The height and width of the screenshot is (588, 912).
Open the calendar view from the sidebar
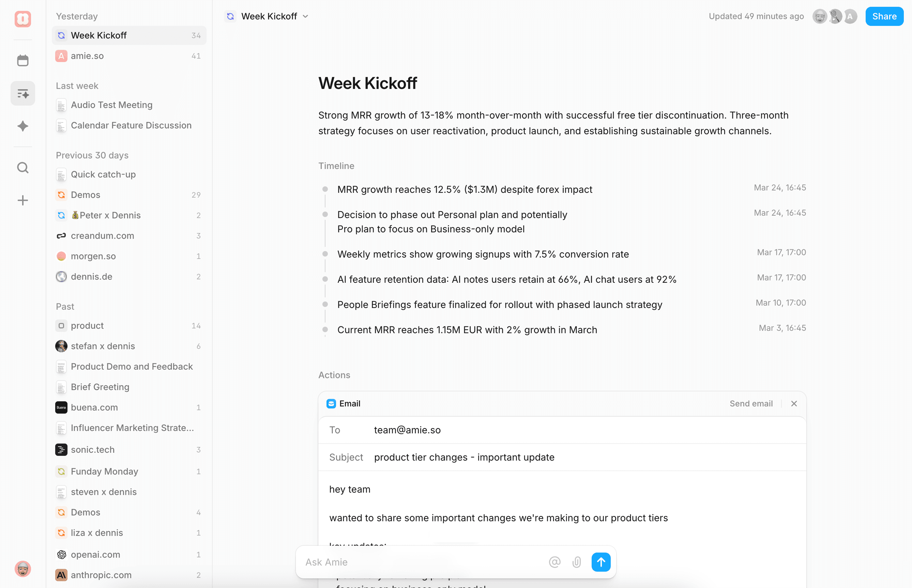click(22, 60)
